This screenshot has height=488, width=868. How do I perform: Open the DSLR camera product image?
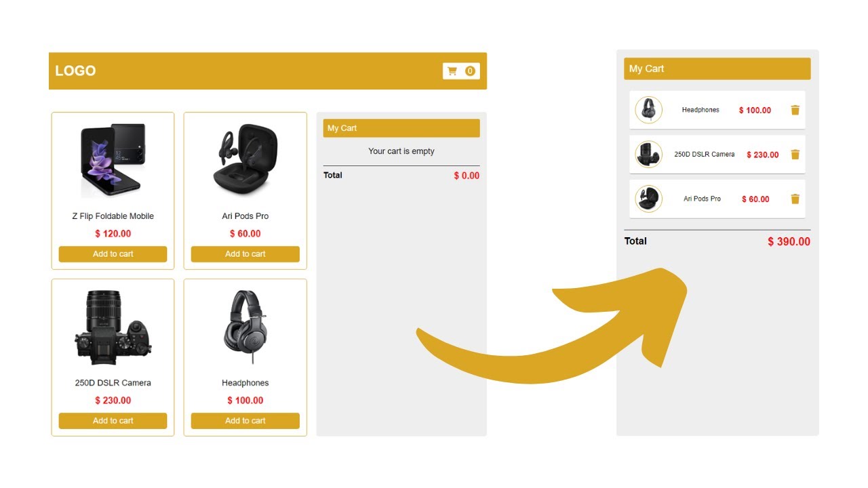(113, 328)
